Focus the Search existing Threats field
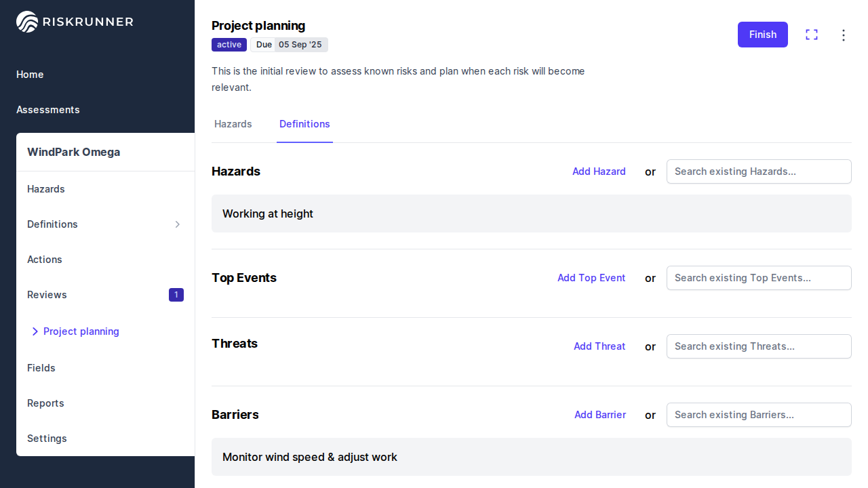Image resolution: width=868 pixels, height=488 pixels. click(x=759, y=346)
